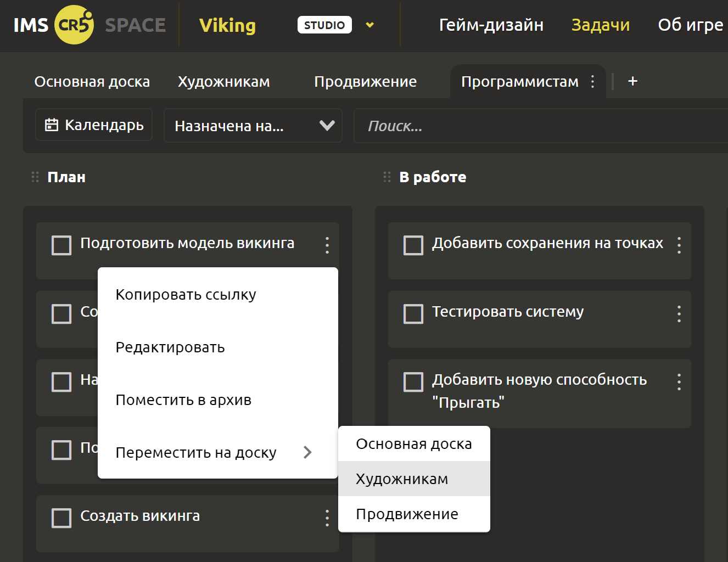
Task: Open options for Создать викинга
Action: 327,518
